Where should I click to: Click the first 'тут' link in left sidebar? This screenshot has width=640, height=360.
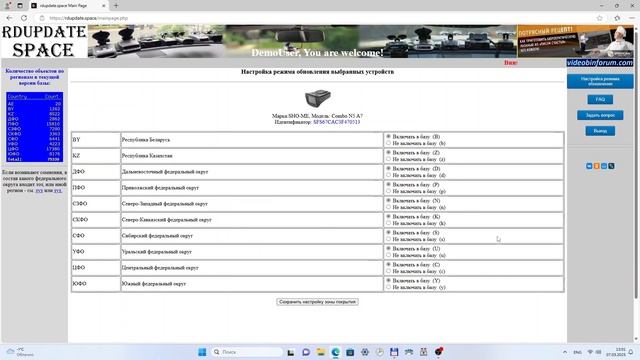(39, 191)
